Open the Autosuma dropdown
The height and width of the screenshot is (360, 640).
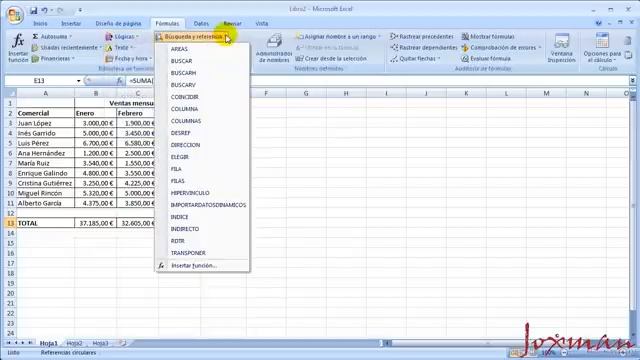[52, 37]
